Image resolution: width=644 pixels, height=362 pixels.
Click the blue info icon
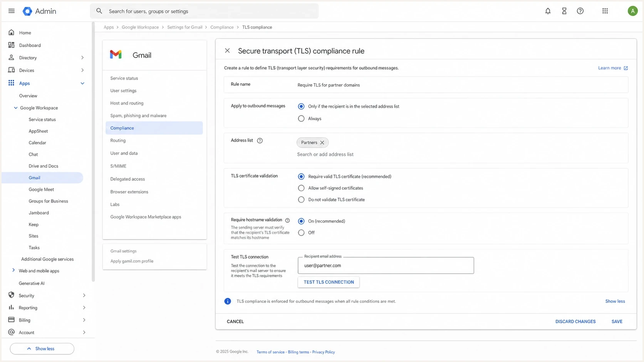(x=228, y=301)
